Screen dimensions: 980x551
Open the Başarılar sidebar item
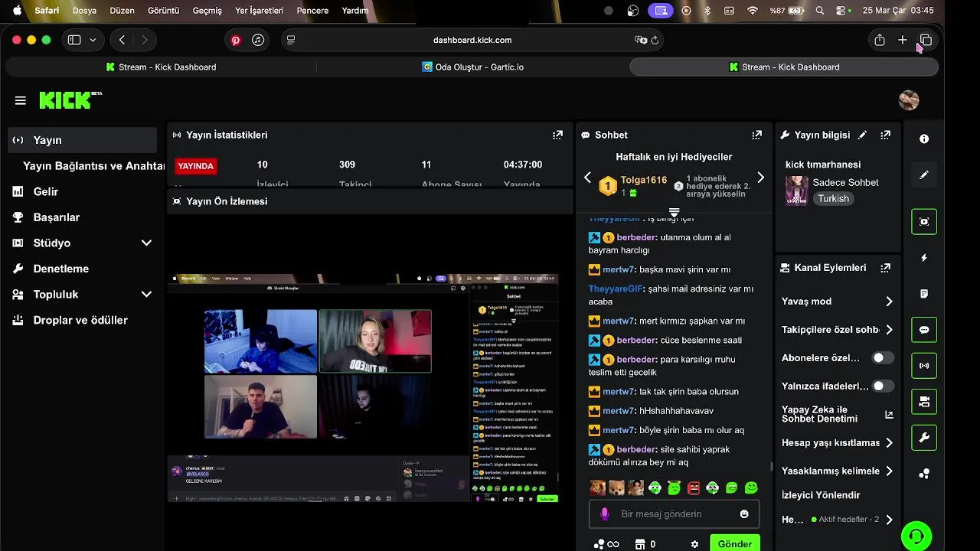(83, 217)
